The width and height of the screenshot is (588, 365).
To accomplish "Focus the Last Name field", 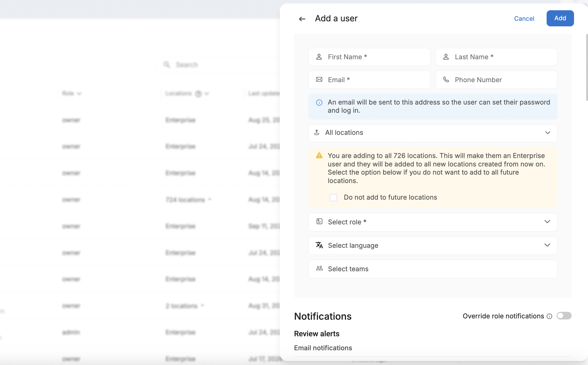I will [x=496, y=57].
